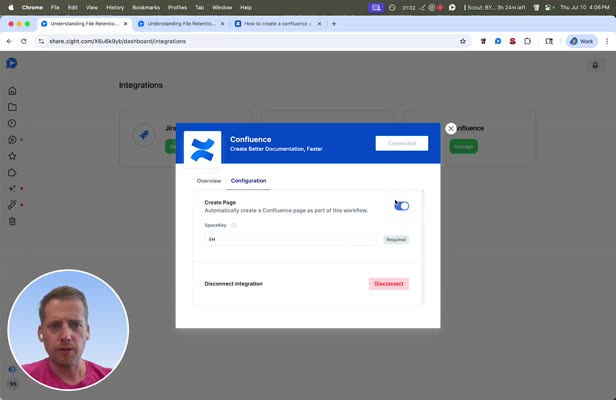
Task: Open the recent clock icon in sidebar
Action: click(x=12, y=123)
